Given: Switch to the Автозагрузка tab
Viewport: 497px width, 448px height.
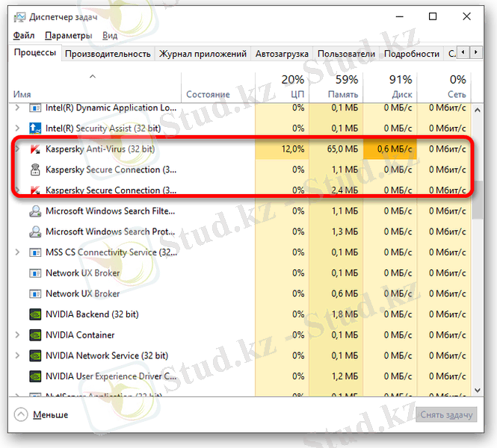Looking at the screenshot, I should pos(282,54).
